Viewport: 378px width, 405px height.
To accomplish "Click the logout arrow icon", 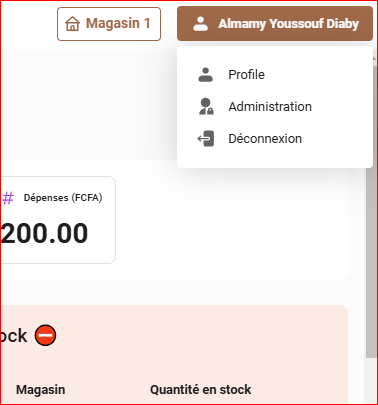I will click(206, 139).
